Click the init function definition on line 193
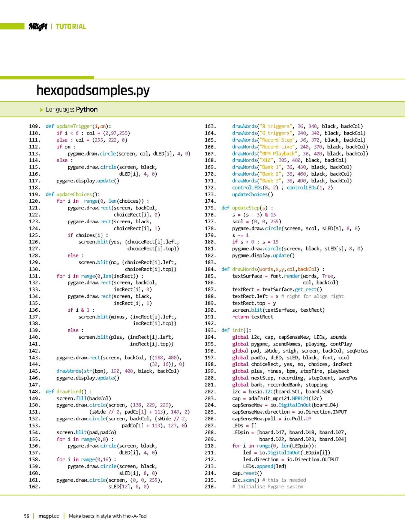Viewport: 405px width, 532px height. click(x=236, y=330)
